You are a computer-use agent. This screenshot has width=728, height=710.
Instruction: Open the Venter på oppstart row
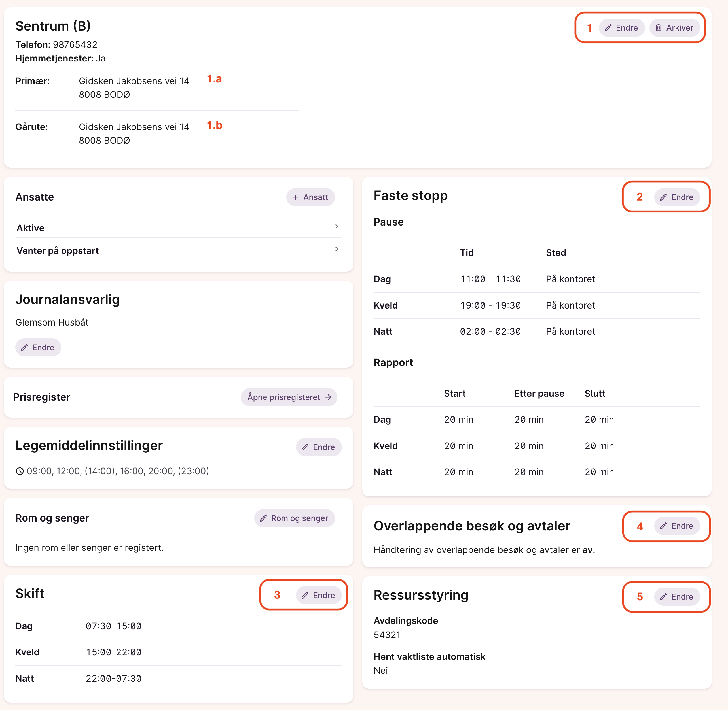(x=178, y=250)
